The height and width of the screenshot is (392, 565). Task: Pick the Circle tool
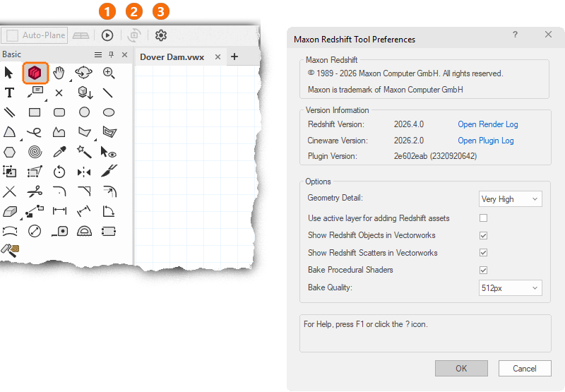(84, 112)
